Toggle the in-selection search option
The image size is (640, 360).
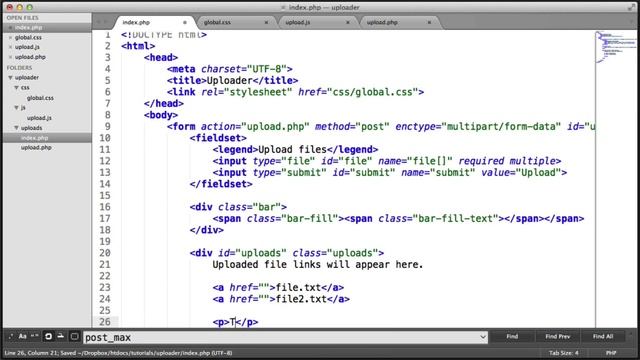click(x=61, y=336)
